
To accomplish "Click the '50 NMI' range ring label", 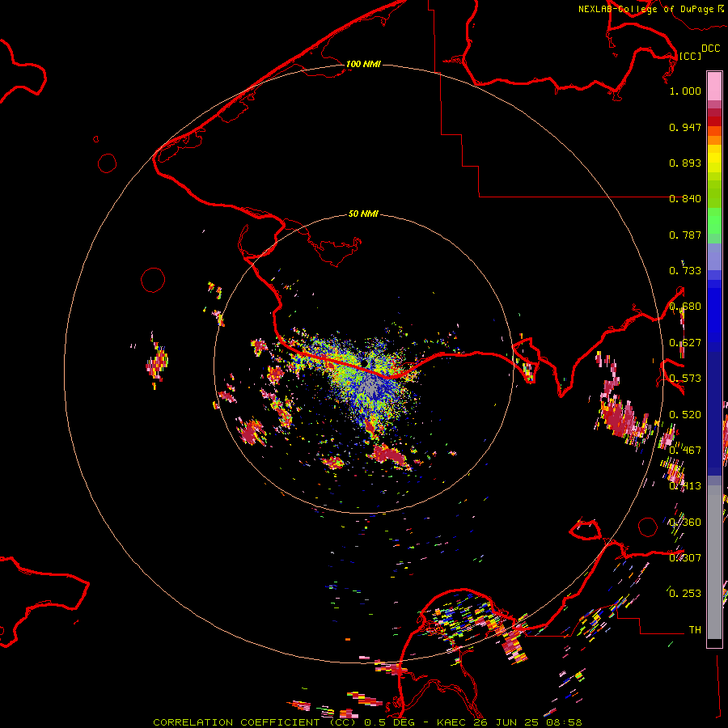I will point(363,214).
